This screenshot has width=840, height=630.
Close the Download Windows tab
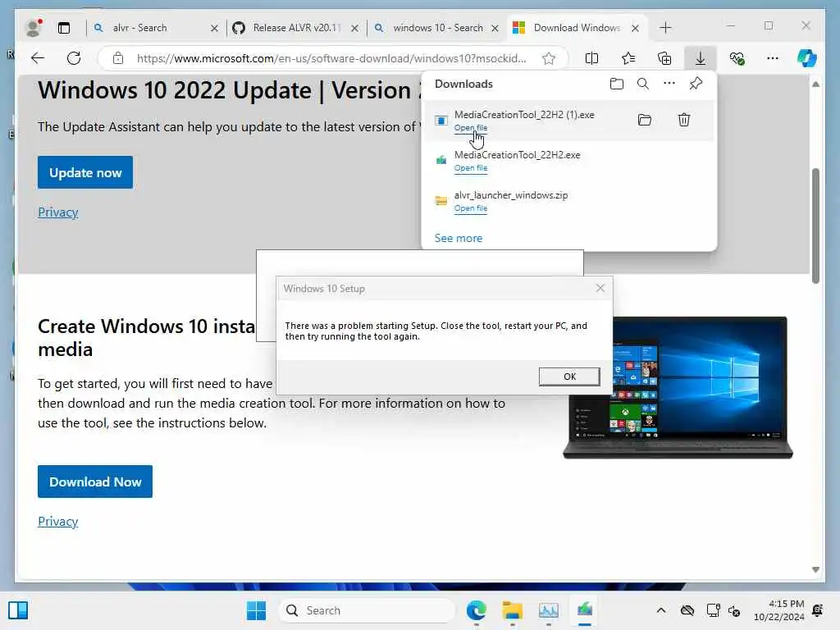coord(635,28)
